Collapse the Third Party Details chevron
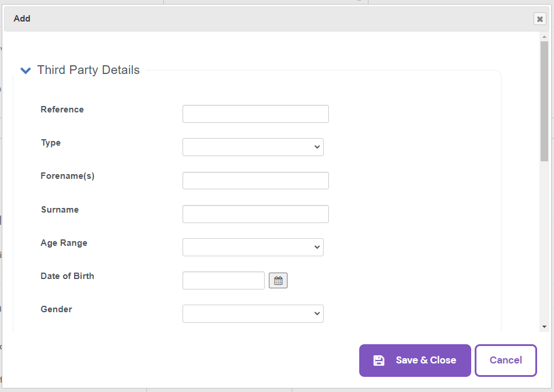The height and width of the screenshot is (392, 554). pyautogui.click(x=26, y=70)
